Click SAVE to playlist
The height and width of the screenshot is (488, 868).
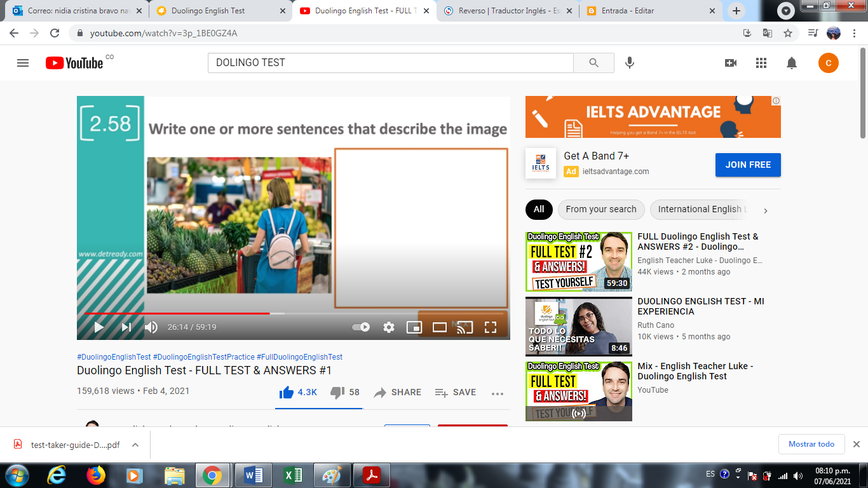click(456, 392)
